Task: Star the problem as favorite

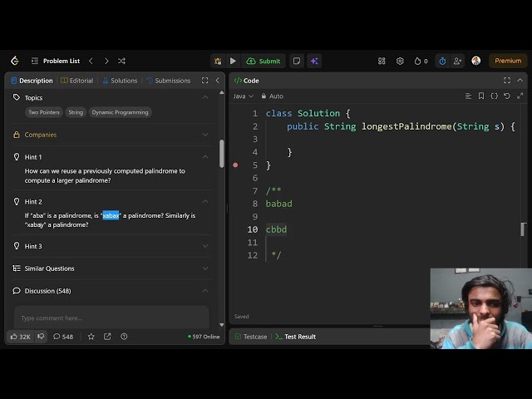Action: pyautogui.click(x=91, y=337)
